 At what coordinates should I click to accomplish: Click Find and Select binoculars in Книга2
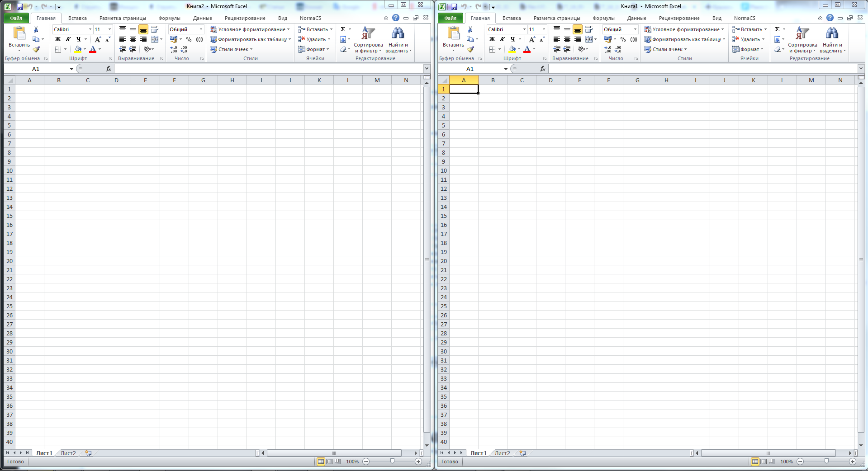[x=398, y=33]
